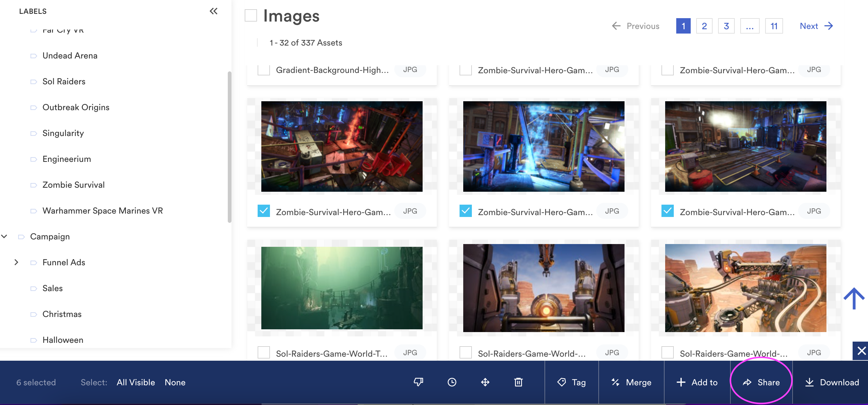Screen dimensions: 868x405
Task: Check the Sol-Raiders cockpit image checkbox
Action: pos(465,352)
